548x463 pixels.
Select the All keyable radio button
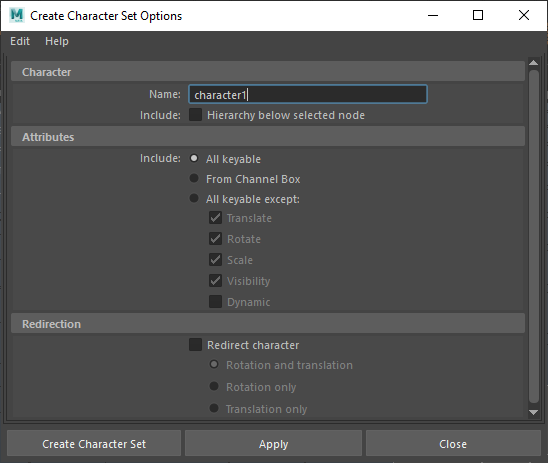coord(194,158)
